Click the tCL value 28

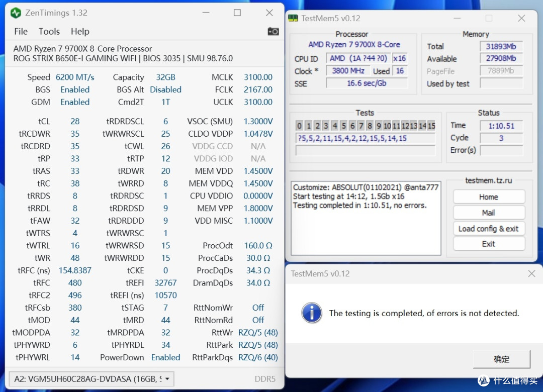pyautogui.click(x=75, y=122)
